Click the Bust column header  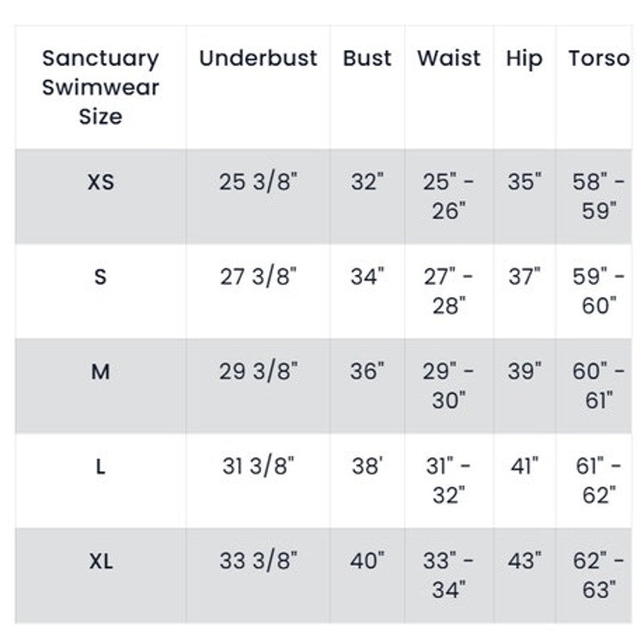[x=367, y=59]
